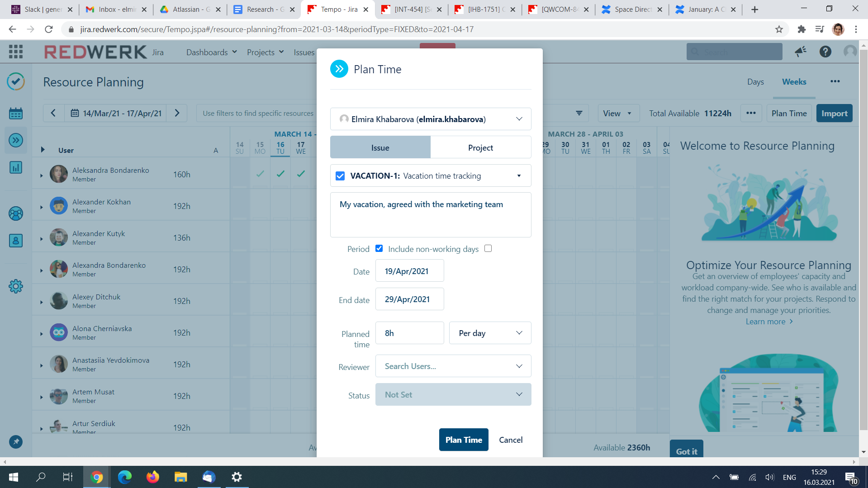This screenshot has height=488, width=868.
Task: Open Tempo accounts sidebar icon
Action: point(16,241)
